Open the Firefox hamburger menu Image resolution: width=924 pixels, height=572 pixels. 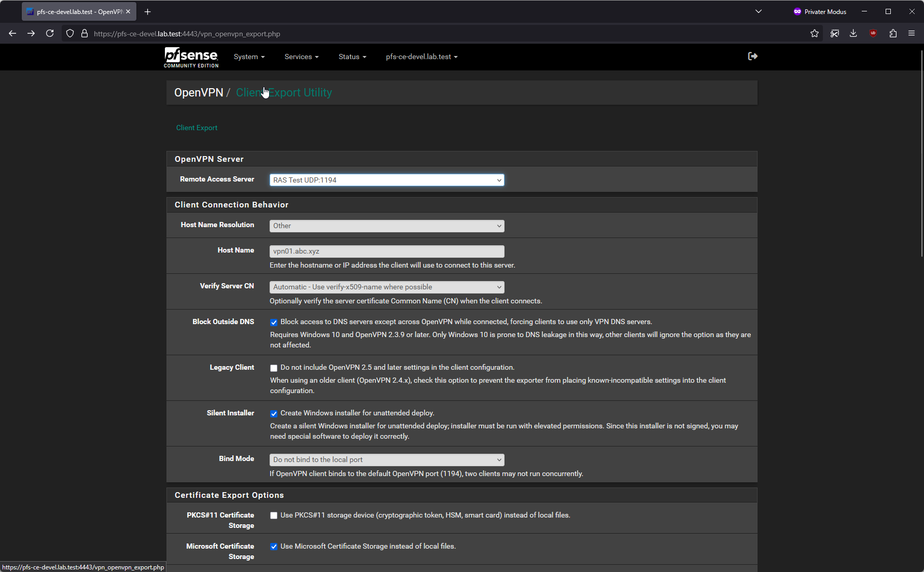[x=912, y=34]
